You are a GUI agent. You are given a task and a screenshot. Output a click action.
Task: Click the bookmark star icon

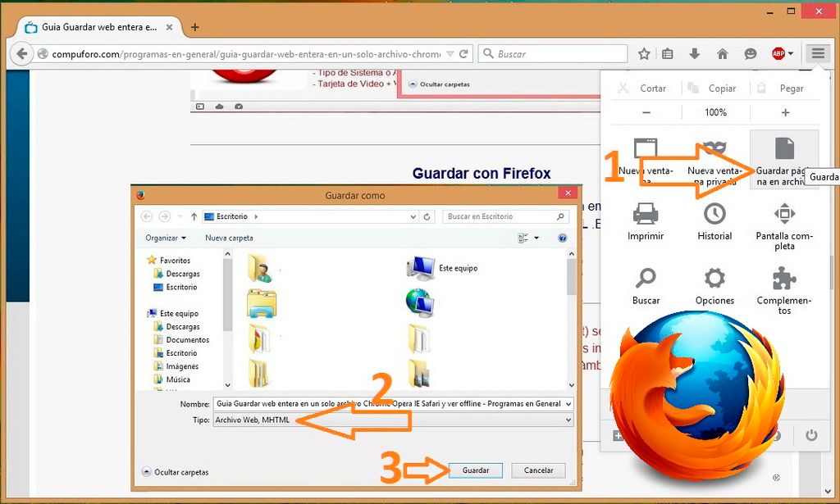click(644, 53)
